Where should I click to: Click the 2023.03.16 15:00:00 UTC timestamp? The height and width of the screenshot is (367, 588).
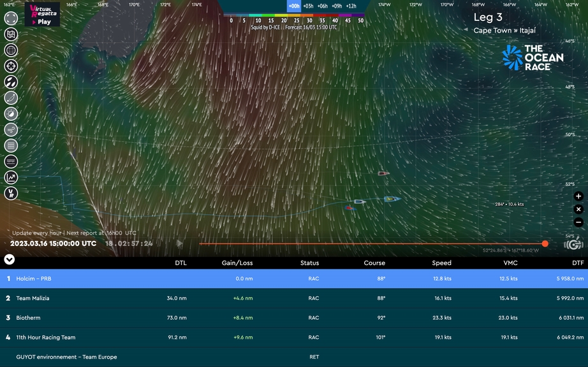pos(53,243)
